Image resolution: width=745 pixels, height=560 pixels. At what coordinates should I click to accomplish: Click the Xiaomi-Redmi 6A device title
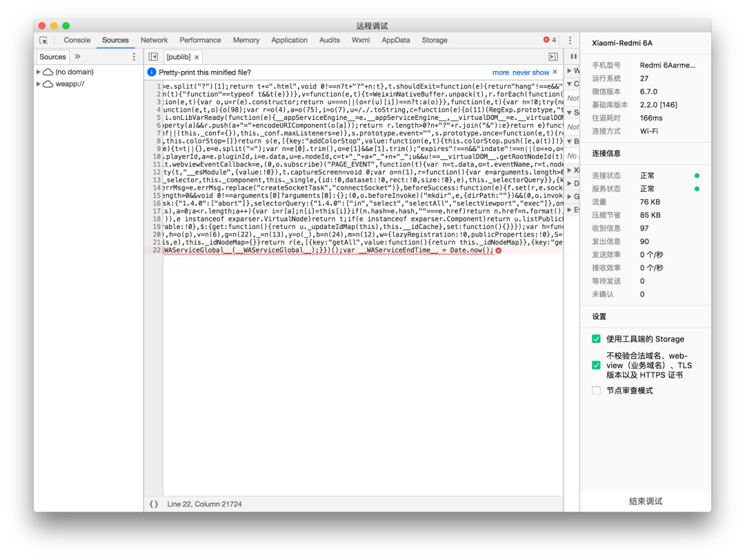point(622,43)
